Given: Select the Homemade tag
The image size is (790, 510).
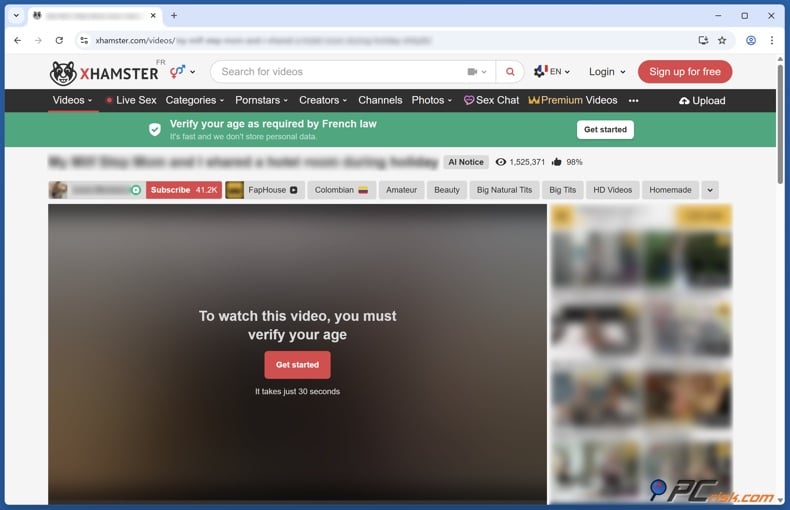Looking at the screenshot, I should tap(670, 190).
